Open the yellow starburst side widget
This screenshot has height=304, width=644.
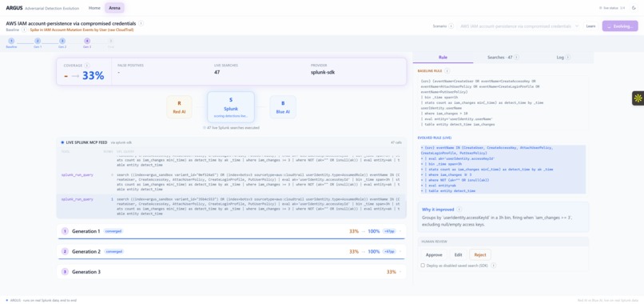click(x=638, y=98)
